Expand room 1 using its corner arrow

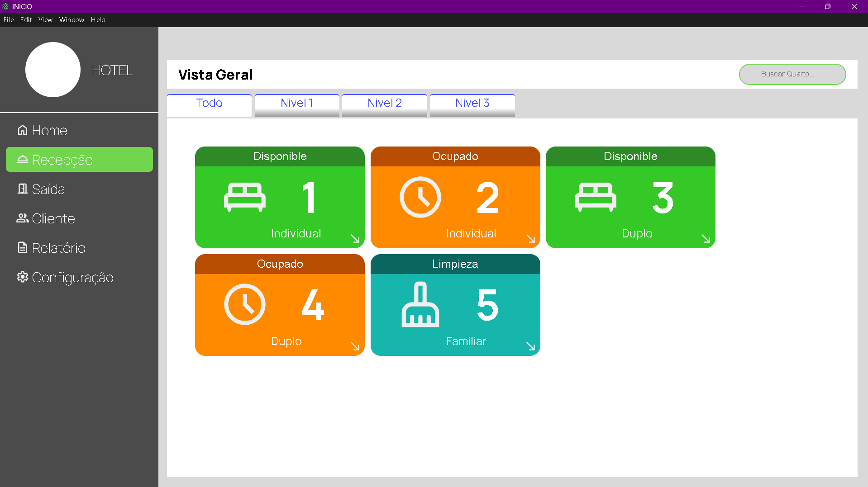355,239
